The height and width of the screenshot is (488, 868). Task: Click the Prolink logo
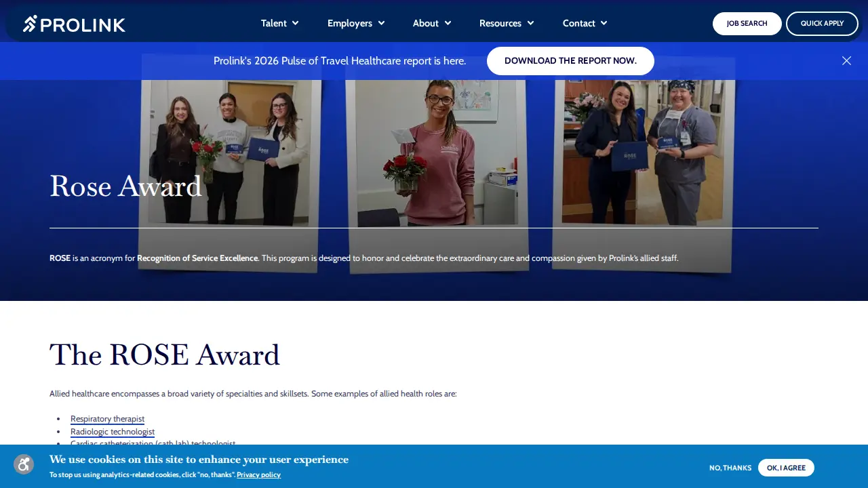click(x=74, y=24)
